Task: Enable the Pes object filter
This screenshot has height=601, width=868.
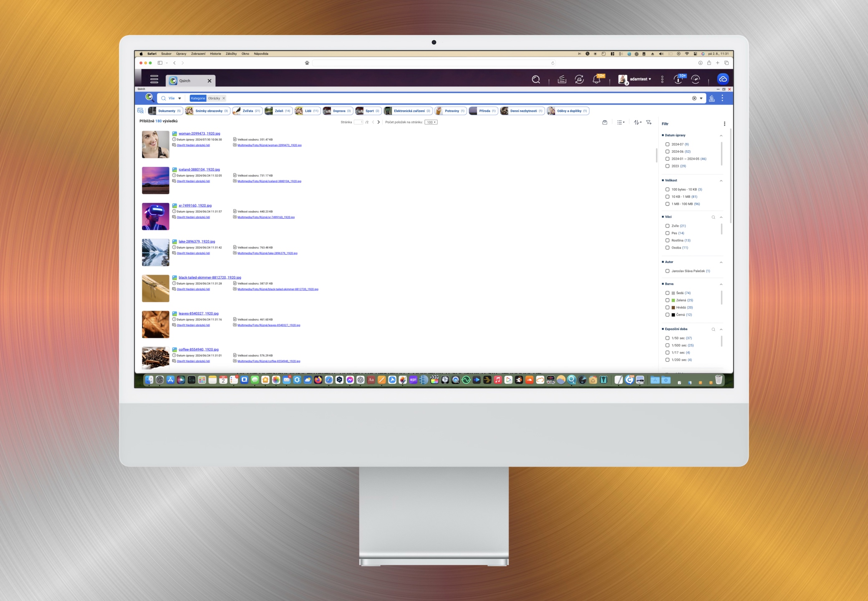Action: coord(667,233)
